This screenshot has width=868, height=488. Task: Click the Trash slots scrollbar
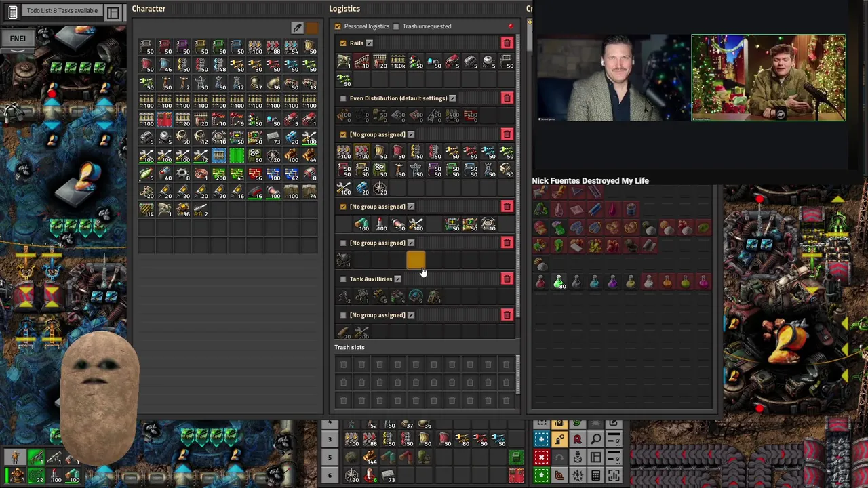[519, 375]
